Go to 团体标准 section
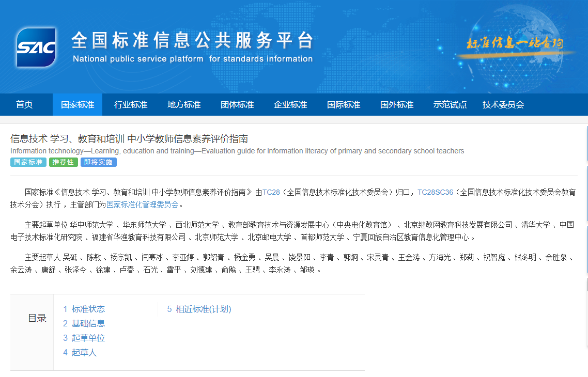This screenshot has height=377, width=588. [x=237, y=105]
